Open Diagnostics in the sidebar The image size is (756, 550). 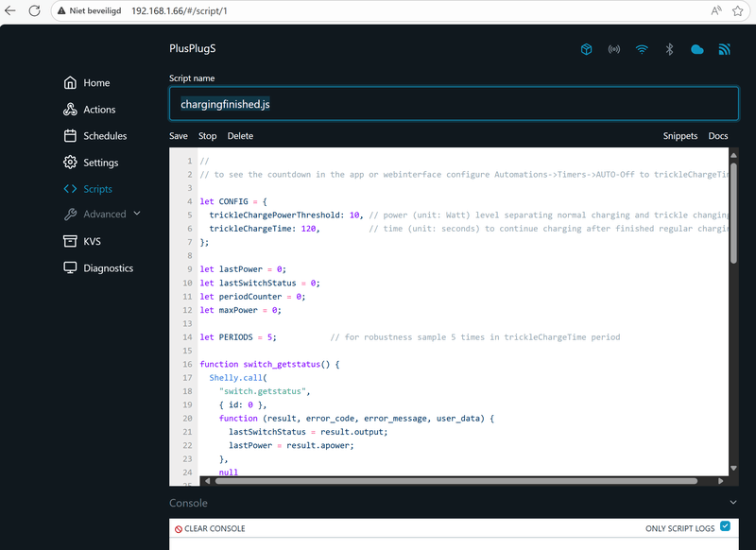[x=109, y=268]
